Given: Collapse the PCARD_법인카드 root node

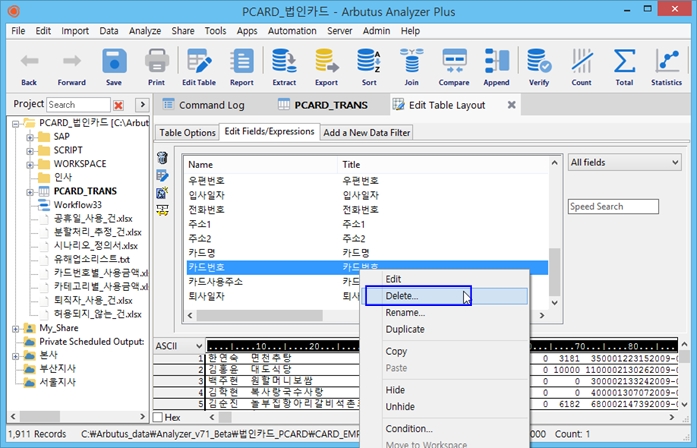Looking at the screenshot, I should (x=16, y=124).
